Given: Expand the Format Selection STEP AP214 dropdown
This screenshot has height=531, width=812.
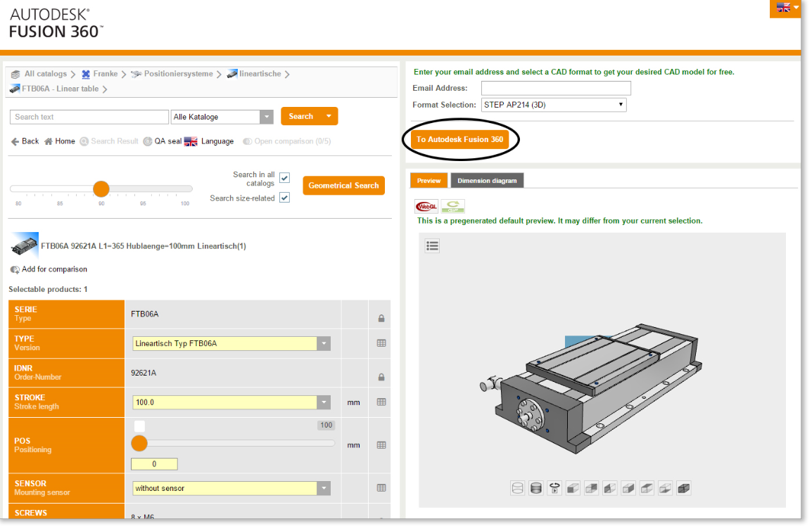Looking at the screenshot, I should click(554, 105).
